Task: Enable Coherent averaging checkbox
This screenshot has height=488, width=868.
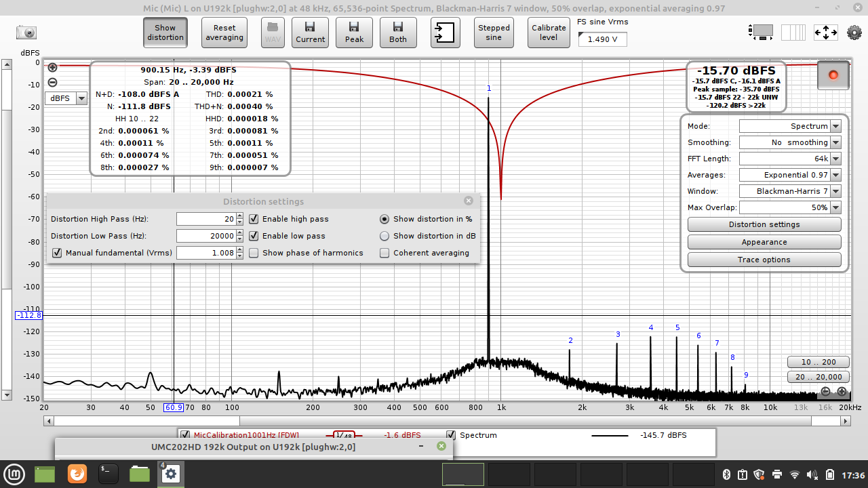Action: [384, 253]
